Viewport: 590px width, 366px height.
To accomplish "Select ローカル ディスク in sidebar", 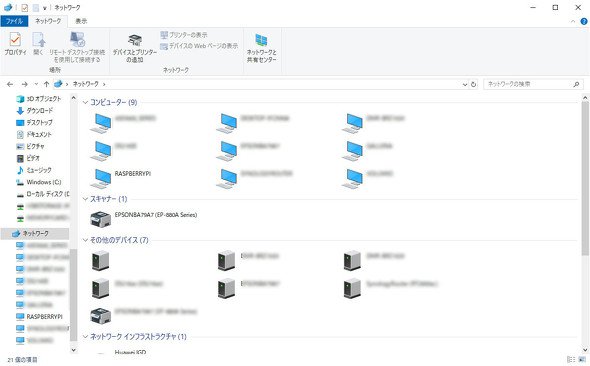I will [x=43, y=194].
